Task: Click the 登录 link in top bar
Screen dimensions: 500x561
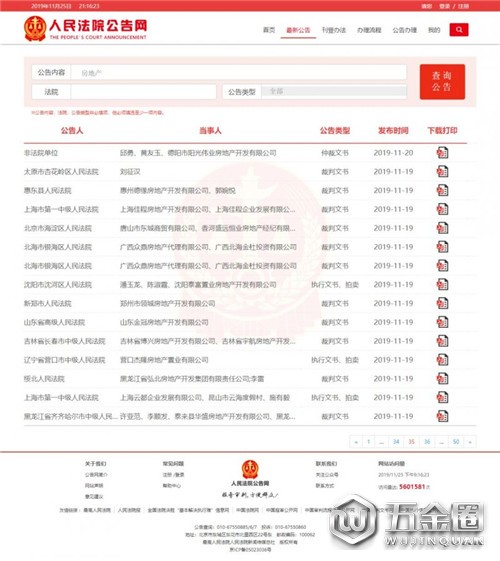Action: [444, 6]
